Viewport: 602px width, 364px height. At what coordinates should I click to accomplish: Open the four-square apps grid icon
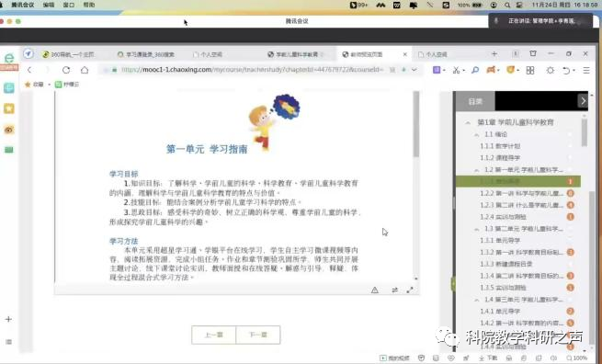click(530, 70)
